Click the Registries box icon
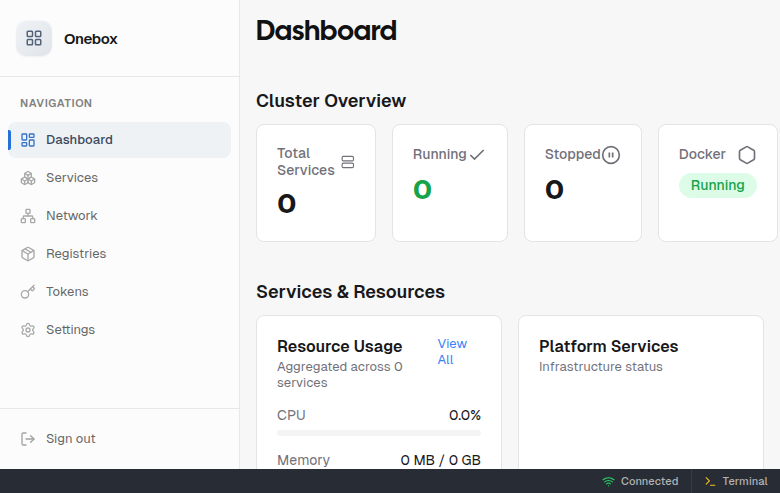This screenshot has width=780, height=493. (x=28, y=254)
